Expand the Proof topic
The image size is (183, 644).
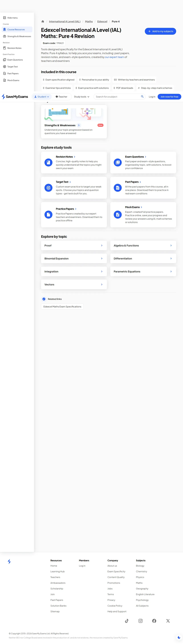pyautogui.click(x=74, y=245)
